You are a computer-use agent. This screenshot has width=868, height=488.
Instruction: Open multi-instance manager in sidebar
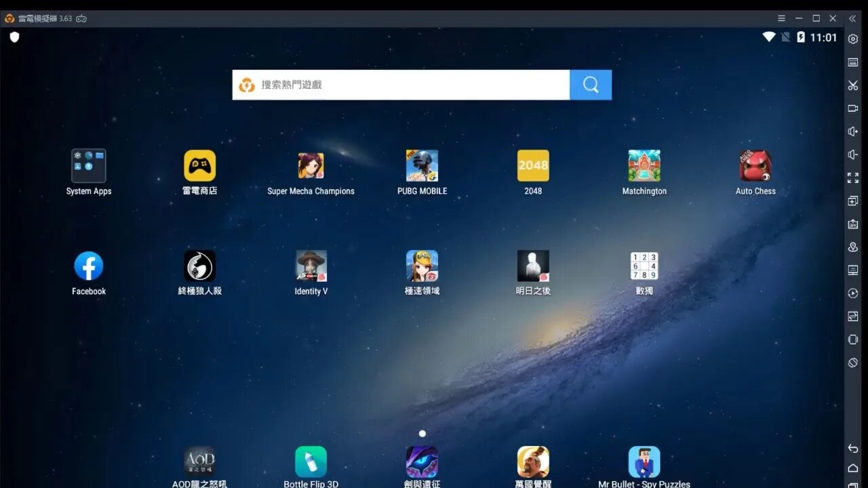point(853,201)
